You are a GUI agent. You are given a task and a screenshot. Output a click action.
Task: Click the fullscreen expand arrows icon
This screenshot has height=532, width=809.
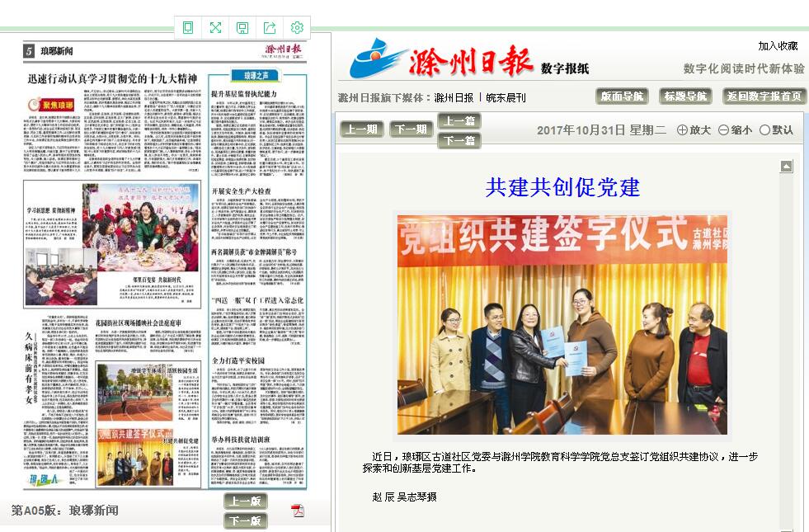click(215, 27)
